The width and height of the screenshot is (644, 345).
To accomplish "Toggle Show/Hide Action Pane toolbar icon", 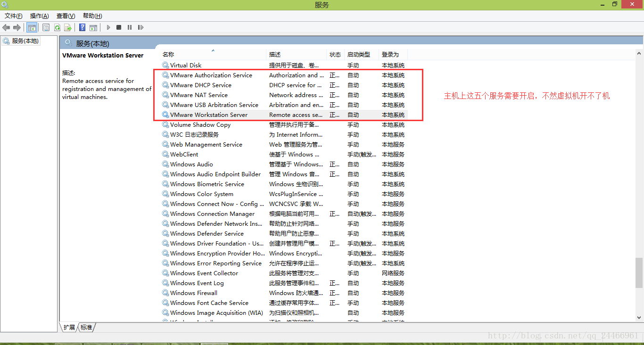I will coord(93,27).
